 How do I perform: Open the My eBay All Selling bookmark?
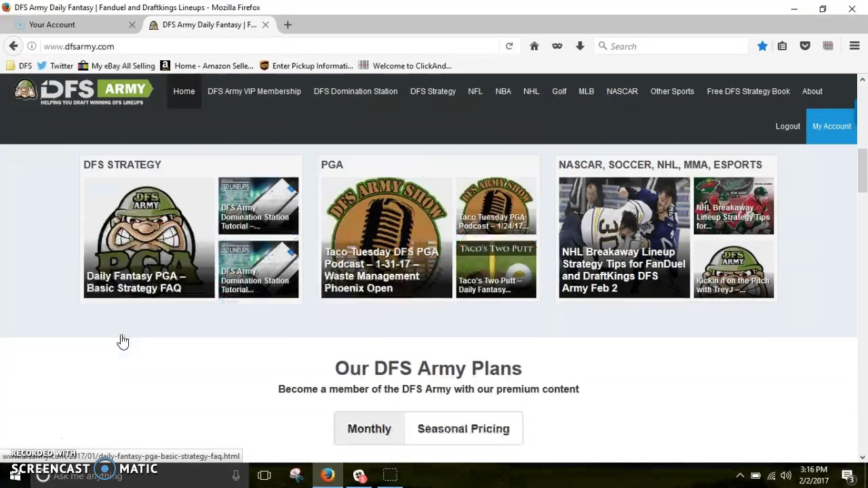point(117,66)
